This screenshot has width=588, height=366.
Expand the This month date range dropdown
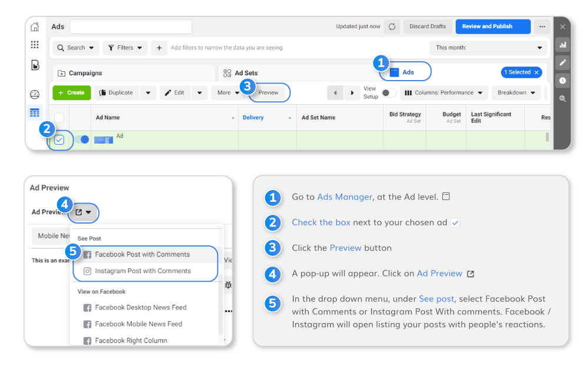coord(489,48)
